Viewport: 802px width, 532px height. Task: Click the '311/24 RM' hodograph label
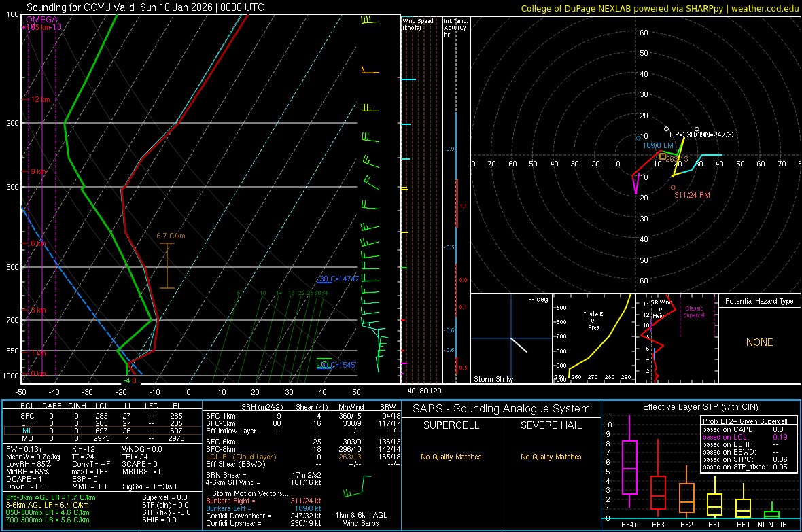click(692, 195)
